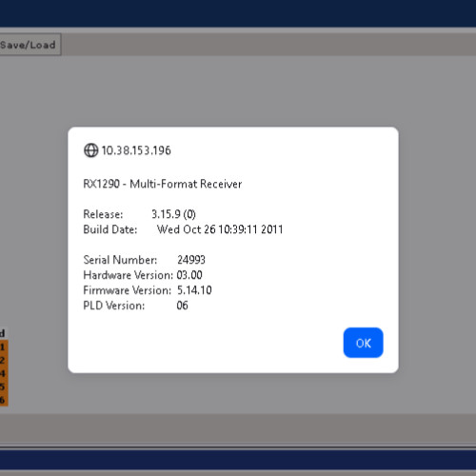The image size is (476, 476).
Task: Click the PLD Version value 06
Action: (x=183, y=306)
